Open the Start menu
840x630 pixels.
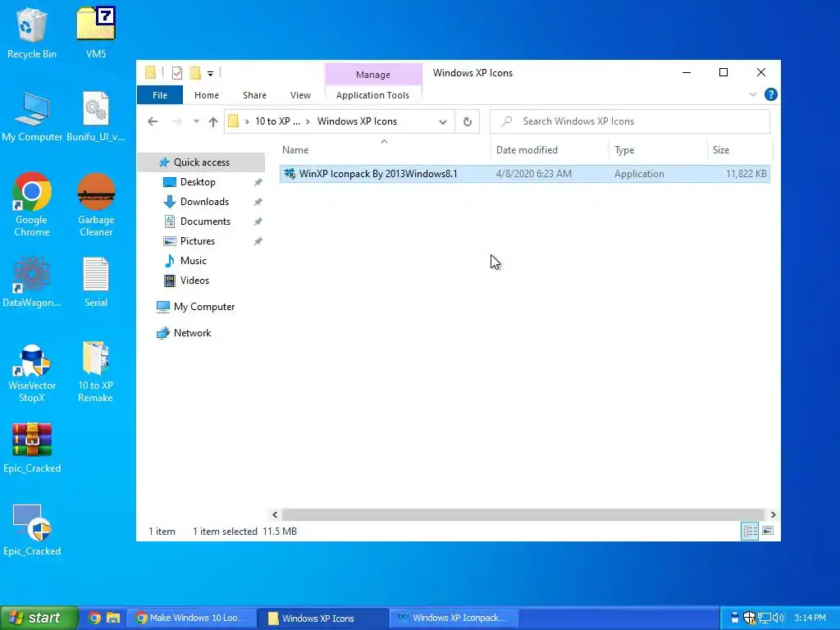[x=39, y=618]
